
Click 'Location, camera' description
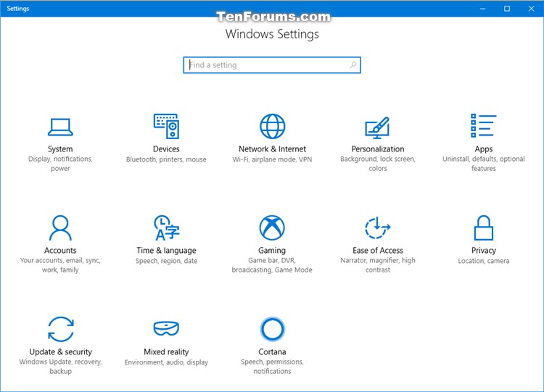tap(484, 261)
